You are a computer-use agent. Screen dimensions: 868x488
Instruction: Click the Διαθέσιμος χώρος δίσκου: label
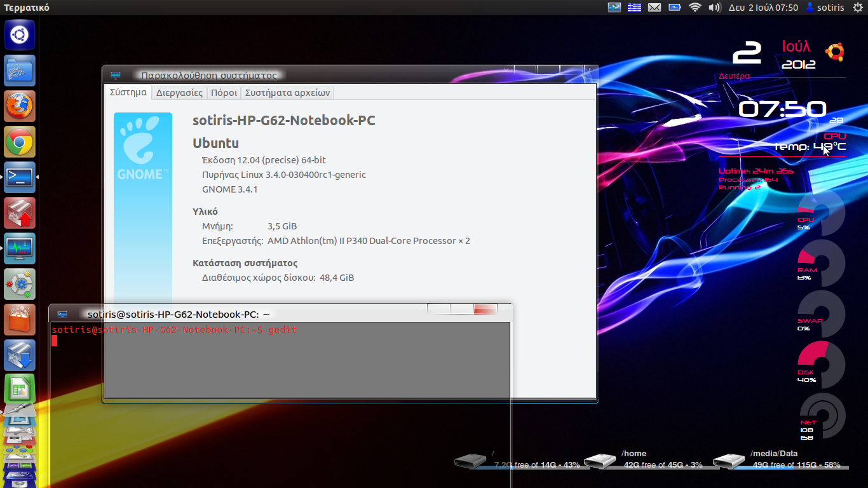pos(259,278)
